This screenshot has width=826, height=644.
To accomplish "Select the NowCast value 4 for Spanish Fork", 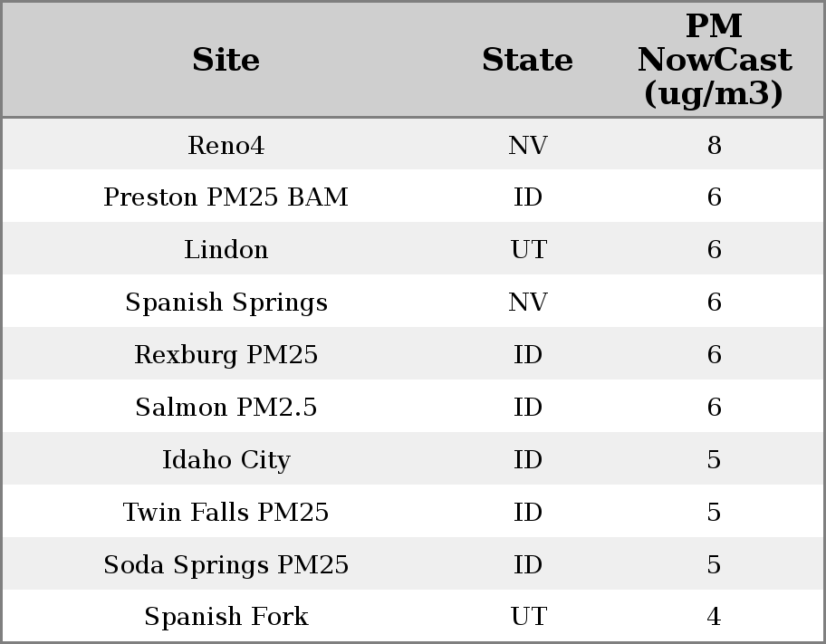I will coord(714,617).
